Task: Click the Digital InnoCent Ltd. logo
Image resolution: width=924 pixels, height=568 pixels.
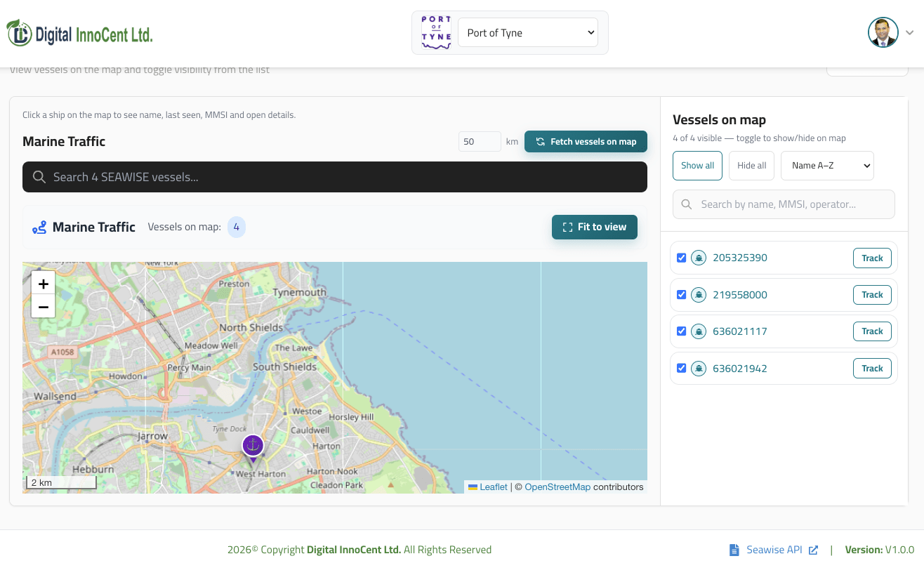Action: click(80, 33)
